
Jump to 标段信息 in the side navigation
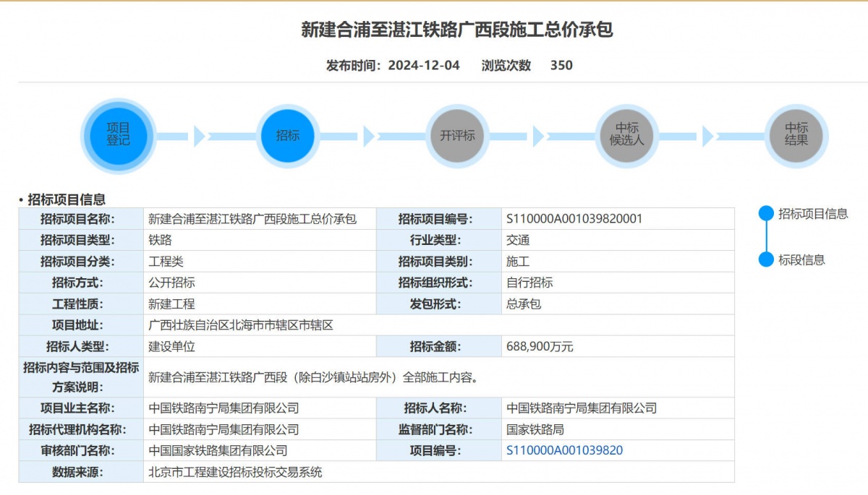(x=801, y=260)
